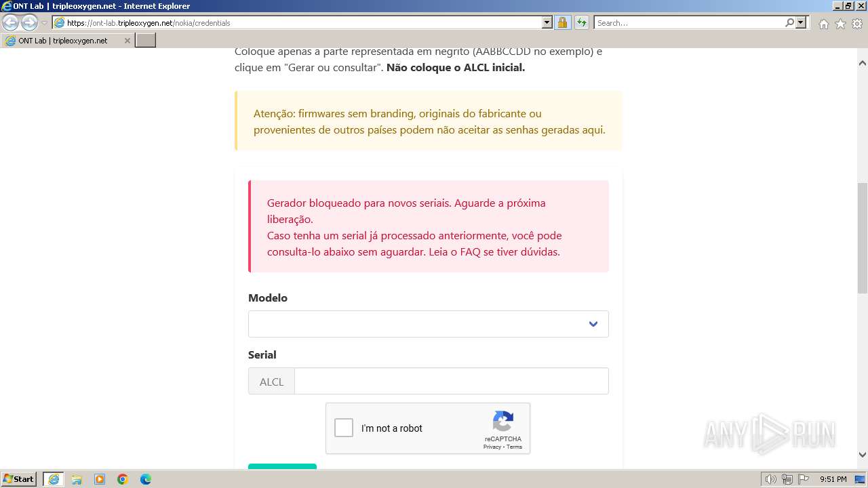Viewport: 868px width, 488px height.
Task: Open the Windows Start menu
Action: tap(18, 479)
